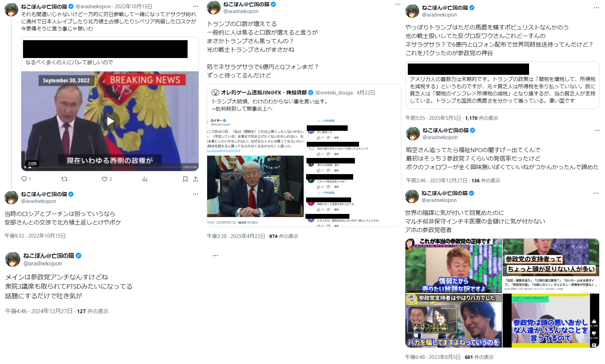Open the これが本当の参政党の正体です thumbnail image
The image size is (605, 364).
pyautogui.click(x=453, y=265)
